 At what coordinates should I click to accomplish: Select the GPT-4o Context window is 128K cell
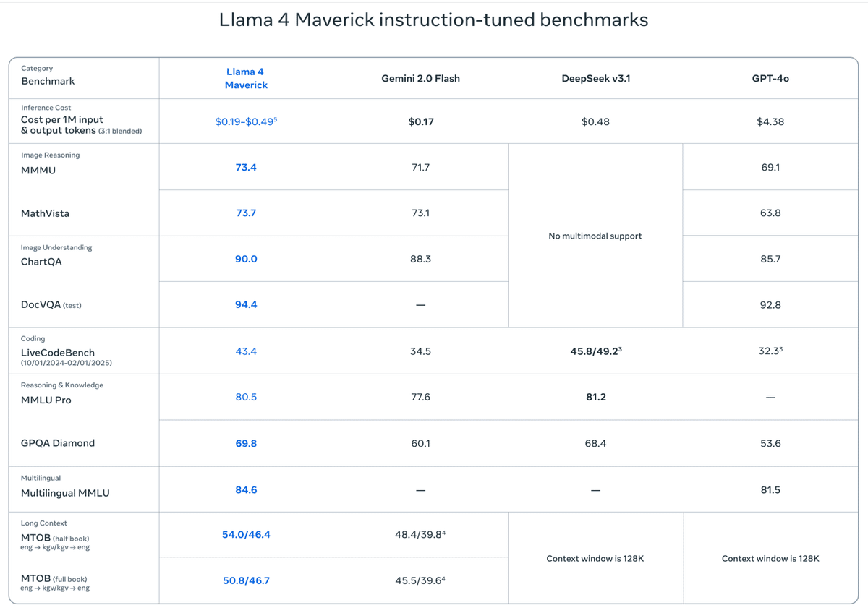click(x=770, y=558)
